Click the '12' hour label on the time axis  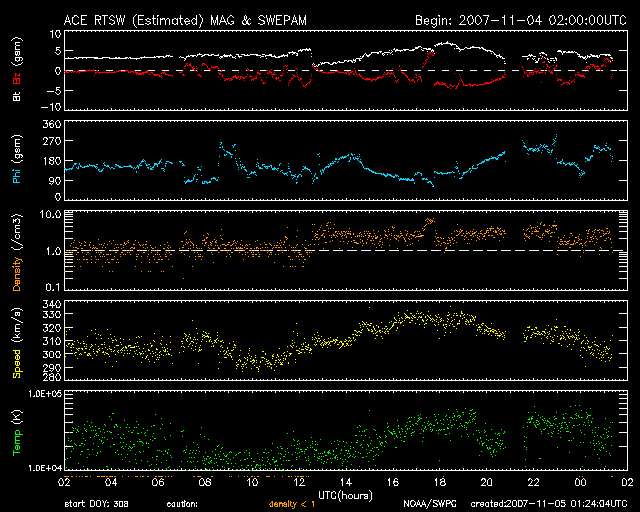pyautogui.click(x=299, y=483)
